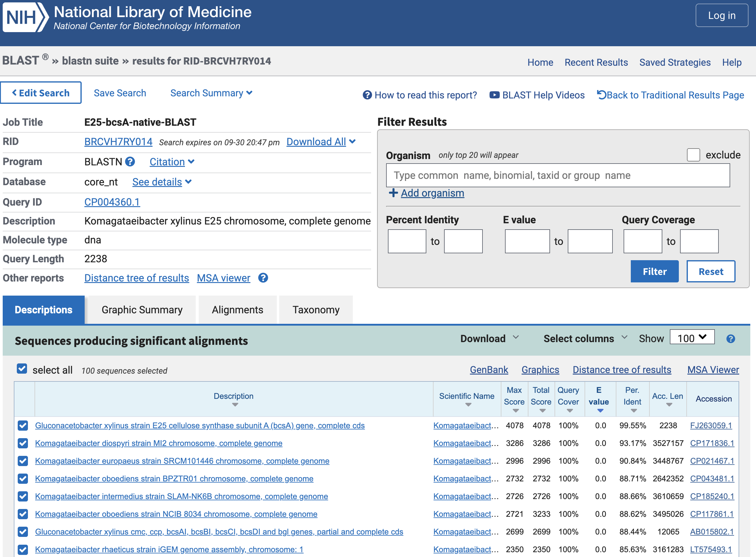Switch to the Alignments tab
The width and height of the screenshot is (756, 557).
pyautogui.click(x=237, y=309)
